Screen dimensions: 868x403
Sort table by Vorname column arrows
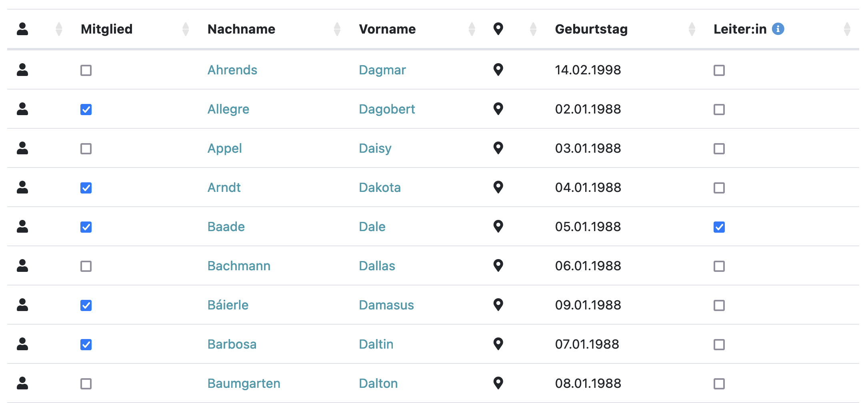(472, 29)
